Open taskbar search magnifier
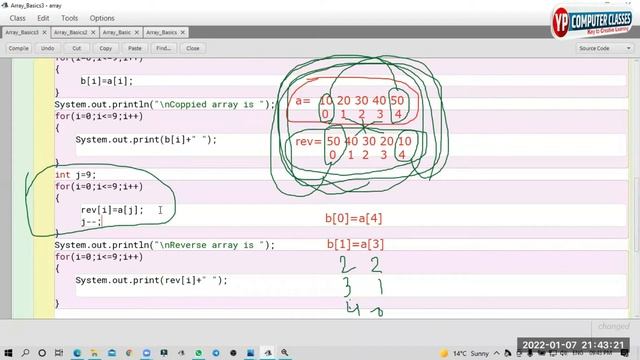Image resolution: width=640 pixels, height=360 pixels. (x=25, y=353)
